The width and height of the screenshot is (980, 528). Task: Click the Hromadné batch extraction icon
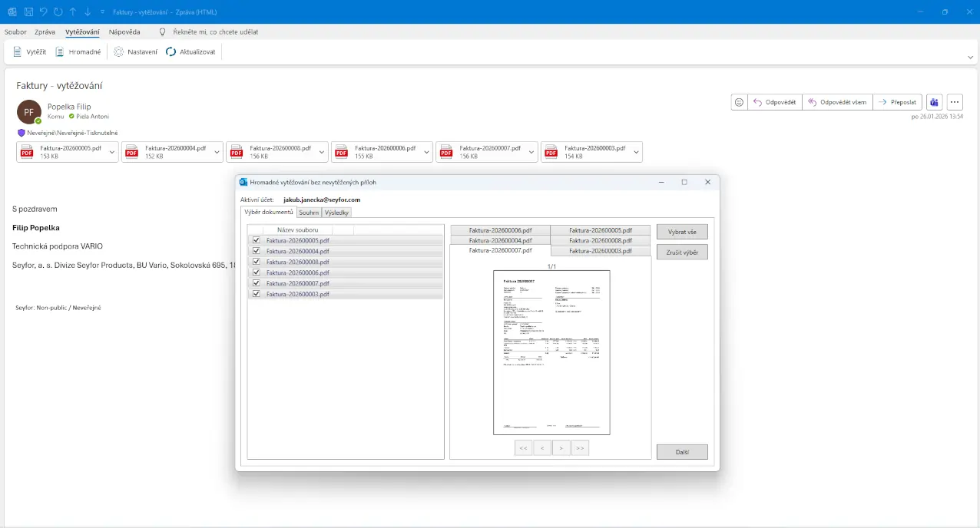[x=60, y=52]
